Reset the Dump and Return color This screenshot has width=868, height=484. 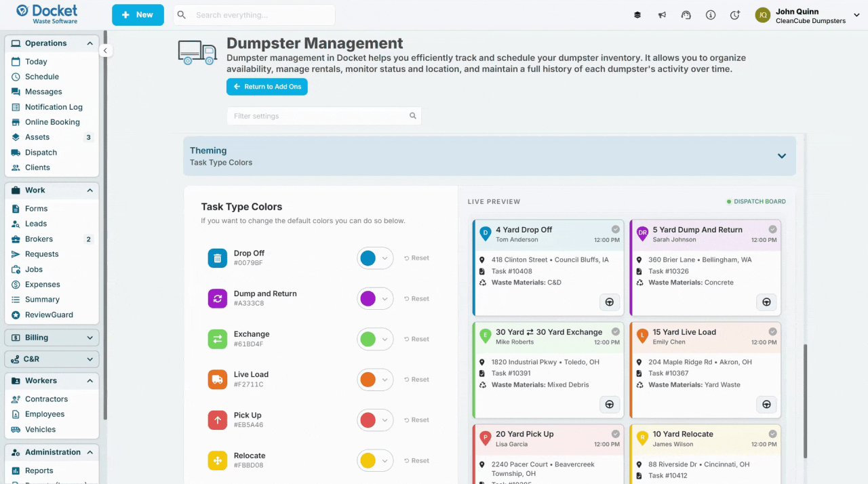pos(416,298)
